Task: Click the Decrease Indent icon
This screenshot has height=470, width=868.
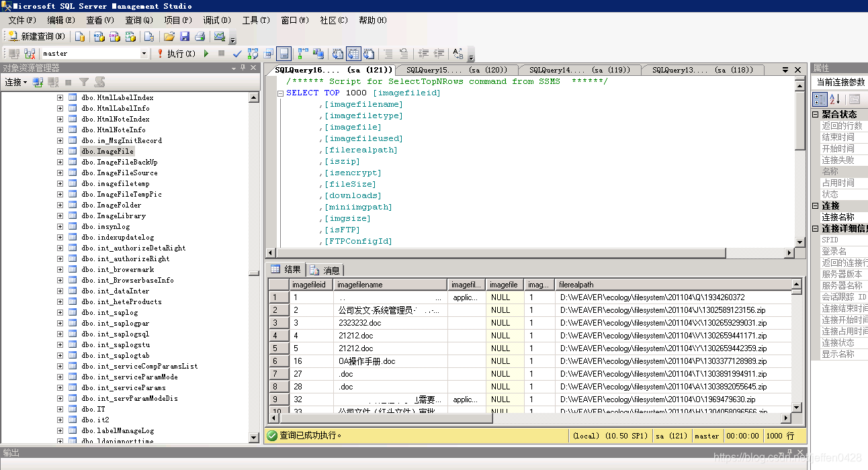Action: click(x=424, y=54)
